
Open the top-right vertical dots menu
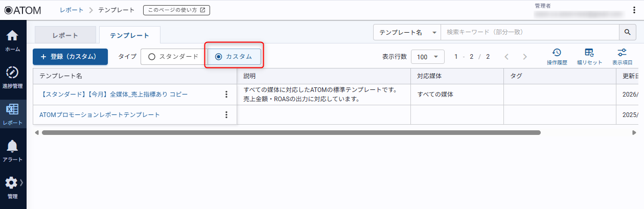tap(634, 10)
